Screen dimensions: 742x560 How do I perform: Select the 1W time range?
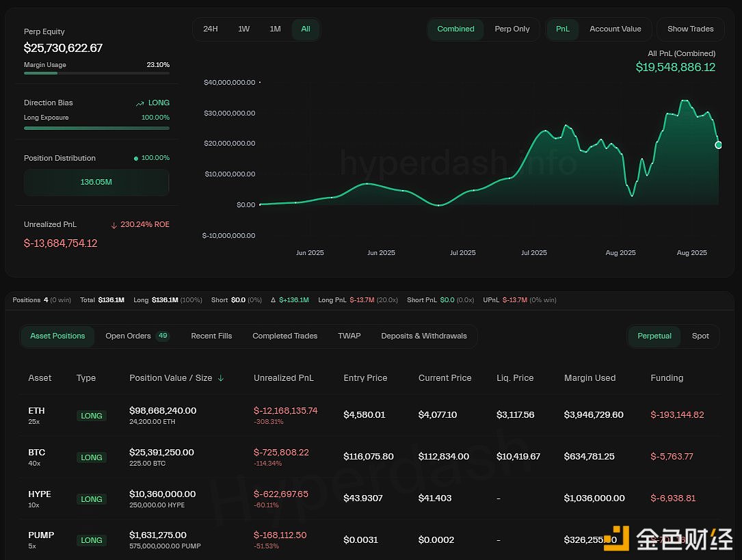(x=243, y=29)
